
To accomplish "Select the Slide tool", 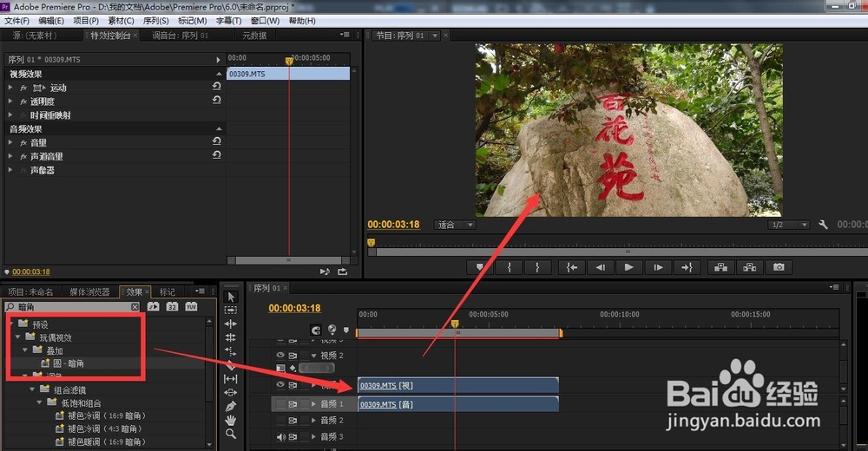I will pyautogui.click(x=231, y=393).
